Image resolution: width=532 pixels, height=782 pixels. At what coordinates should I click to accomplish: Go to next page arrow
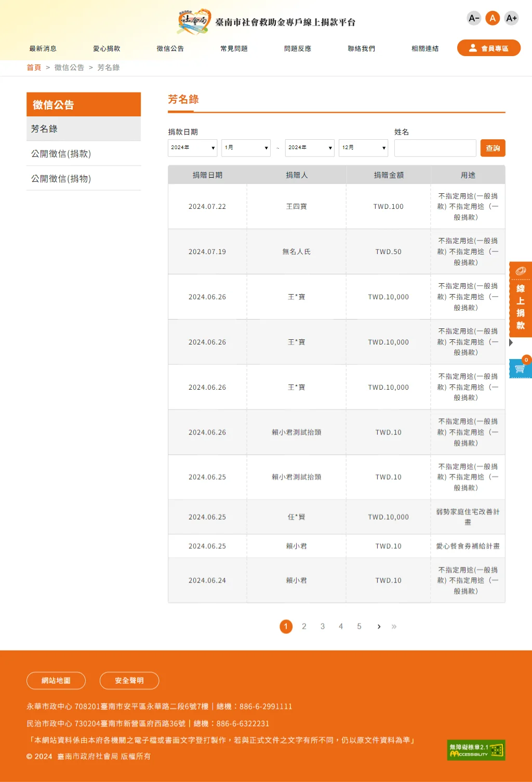click(379, 627)
